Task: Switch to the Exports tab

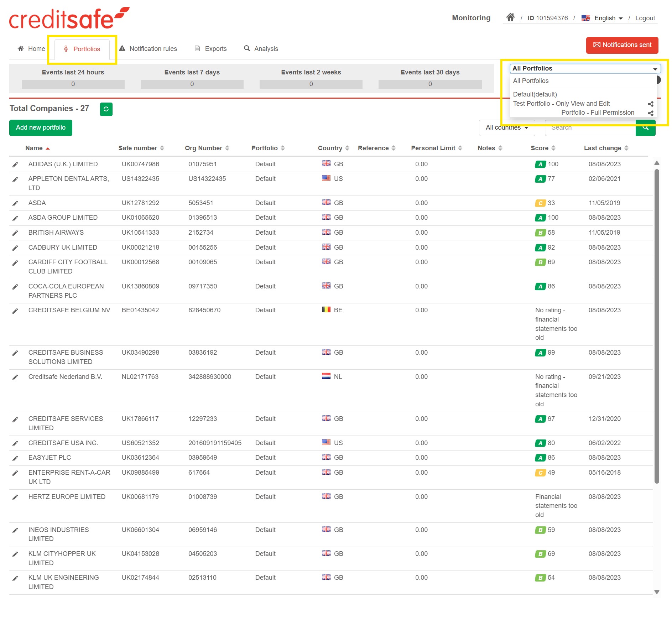Action: coord(210,49)
